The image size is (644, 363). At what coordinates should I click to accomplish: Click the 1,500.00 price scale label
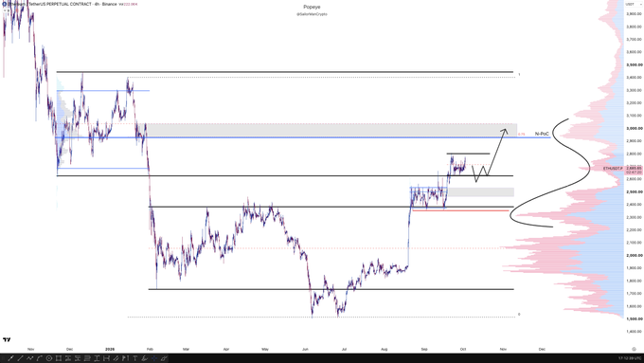point(635,319)
